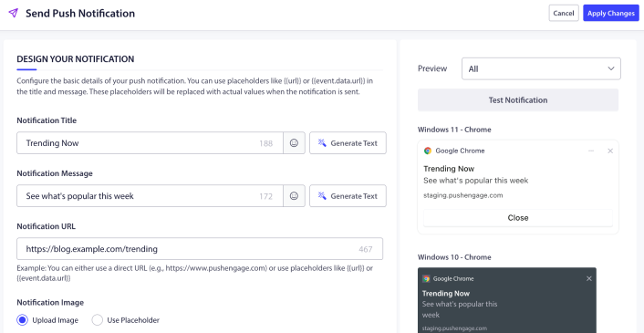Click the Windows 10 - Chrome label
Viewport: 644px width, 333px height.
point(454,257)
